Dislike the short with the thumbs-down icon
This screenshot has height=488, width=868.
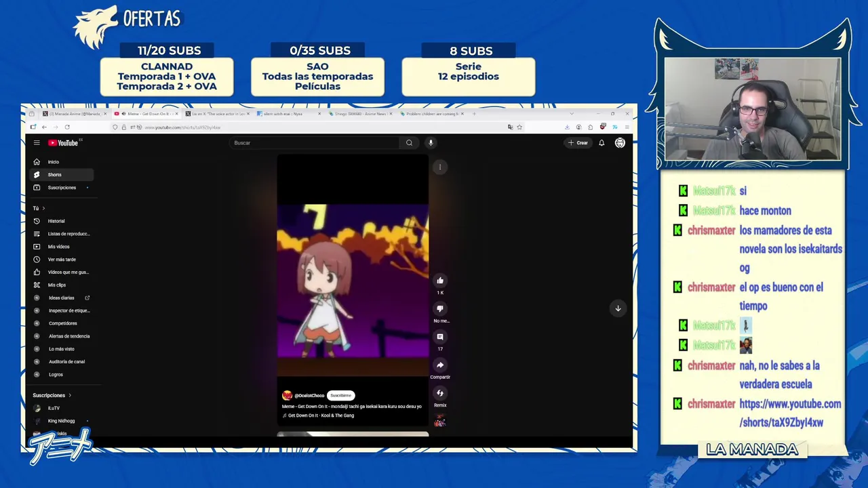pyautogui.click(x=440, y=309)
